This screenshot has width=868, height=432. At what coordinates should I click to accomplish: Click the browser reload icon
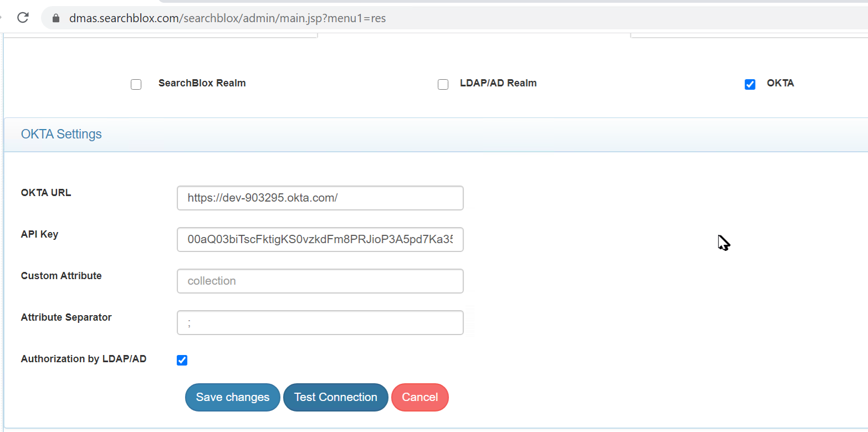click(23, 18)
